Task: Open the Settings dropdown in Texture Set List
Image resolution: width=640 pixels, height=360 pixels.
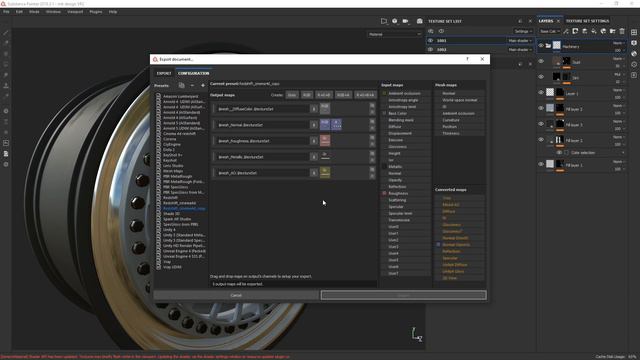Action: pyautogui.click(x=523, y=31)
